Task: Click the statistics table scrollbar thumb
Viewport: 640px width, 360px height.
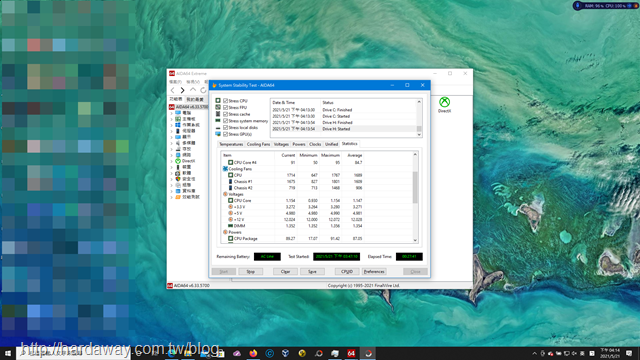Action: (415, 187)
